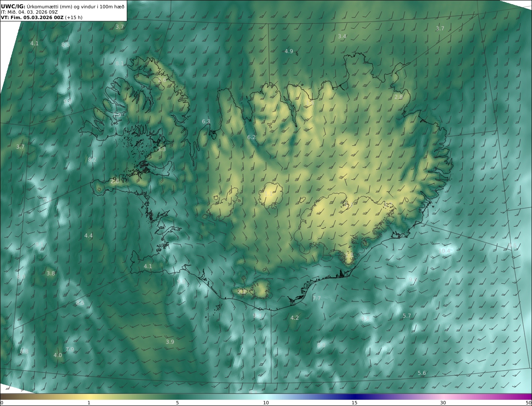532x406 pixels.
Task: Click the 4.9 value north of Iceland
Action: [289, 51]
